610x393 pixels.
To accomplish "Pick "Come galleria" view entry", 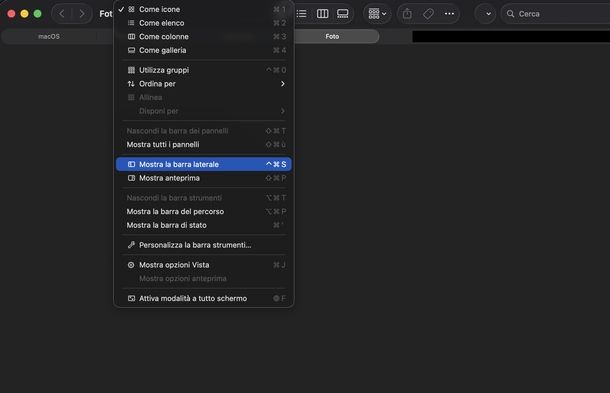I will pos(203,50).
